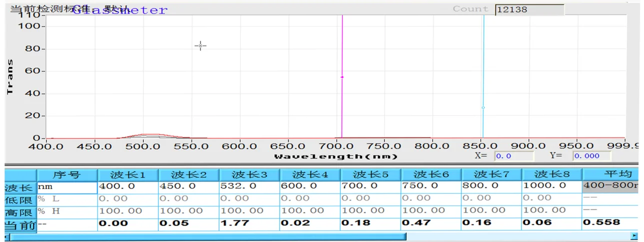Click the 532.0 wavelength cell
The height and width of the screenshot is (242, 644).
pos(249,188)
